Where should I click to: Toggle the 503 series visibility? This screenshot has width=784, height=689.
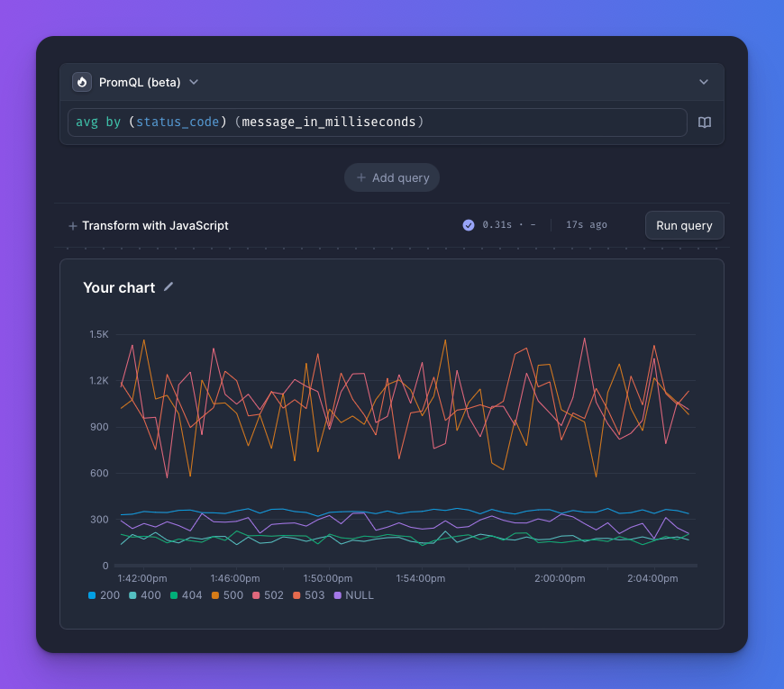(308, 594)
